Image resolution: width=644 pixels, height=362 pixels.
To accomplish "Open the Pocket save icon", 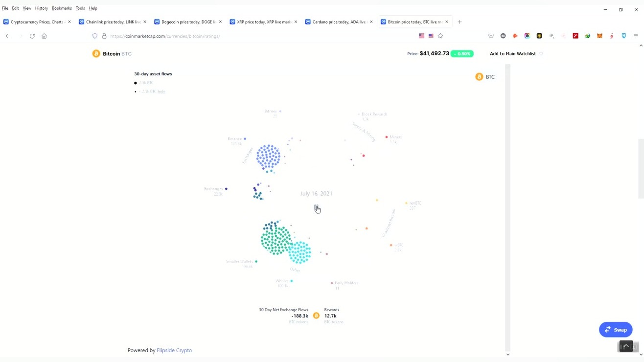I will 491,36.
